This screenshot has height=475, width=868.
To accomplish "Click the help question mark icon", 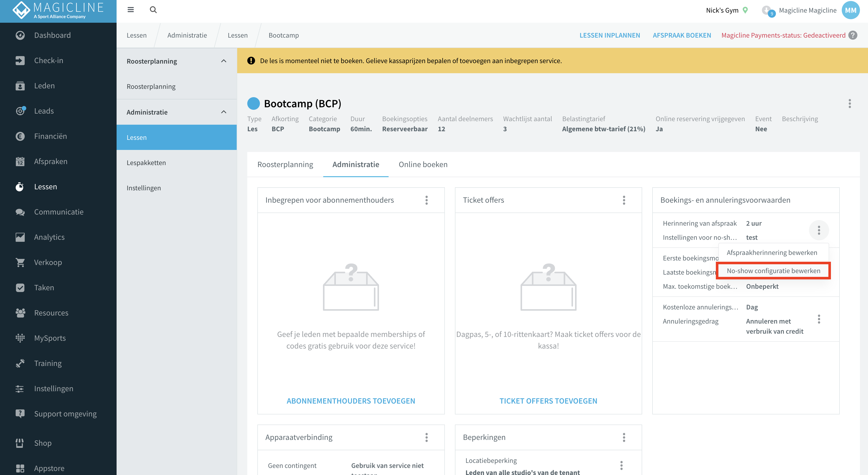I will 853,35.
